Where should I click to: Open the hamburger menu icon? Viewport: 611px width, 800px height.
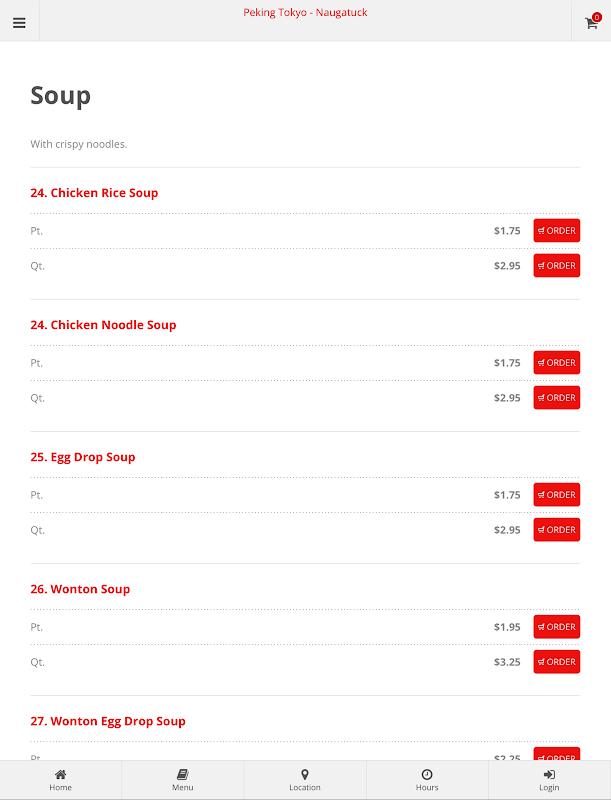(x=19, y=23)
